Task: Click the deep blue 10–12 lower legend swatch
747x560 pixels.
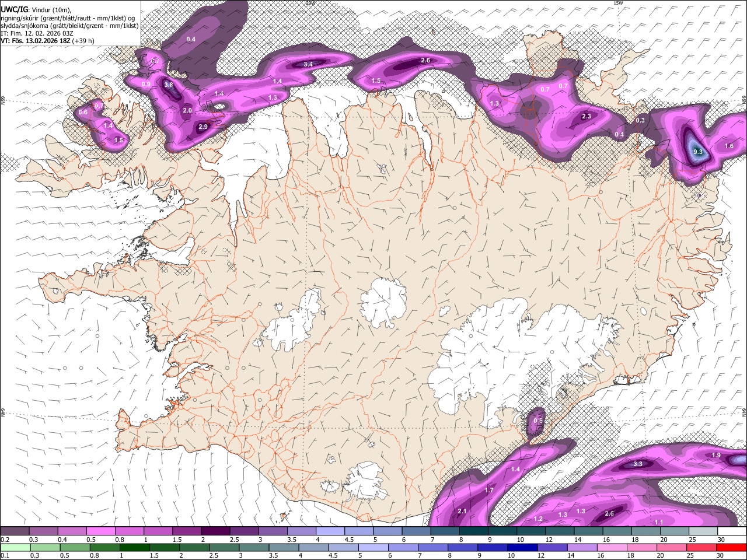Action: [522, 547]
